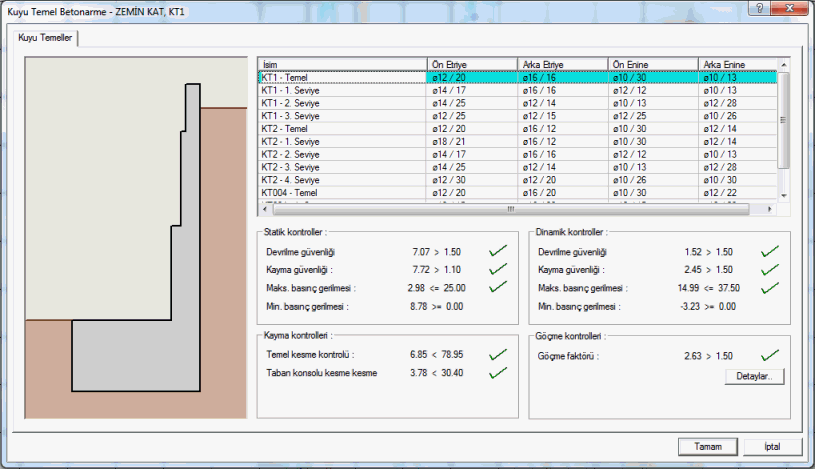This screenshot has height=469, width=815.
Task: Click the Ön Enine column header
Action: coord(653,64)
